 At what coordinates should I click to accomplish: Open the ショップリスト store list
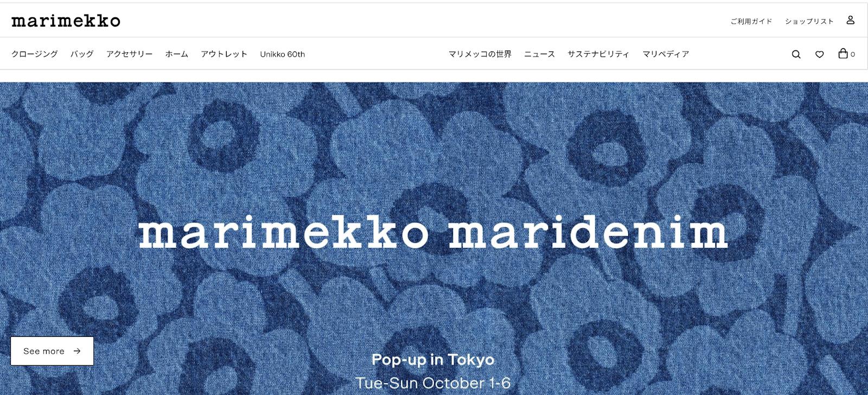(809, 21)
